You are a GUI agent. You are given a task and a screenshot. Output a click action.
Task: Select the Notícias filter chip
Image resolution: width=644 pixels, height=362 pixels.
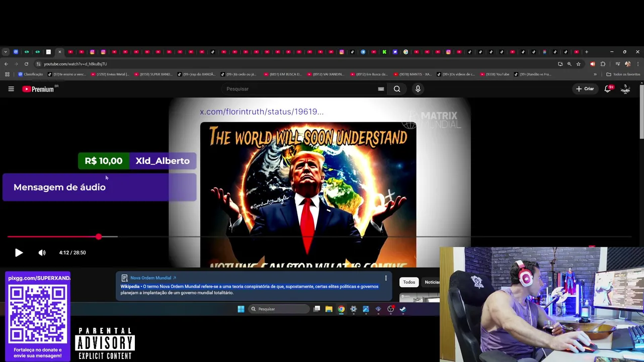(x=432, y=282)
